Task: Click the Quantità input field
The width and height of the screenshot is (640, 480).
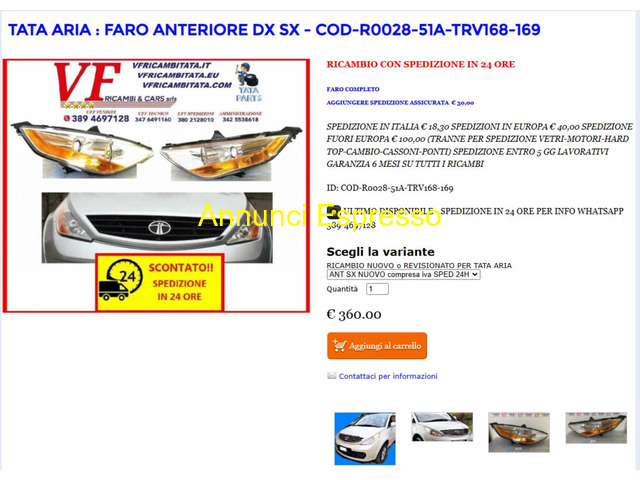Action: click(x=377, y=289)
